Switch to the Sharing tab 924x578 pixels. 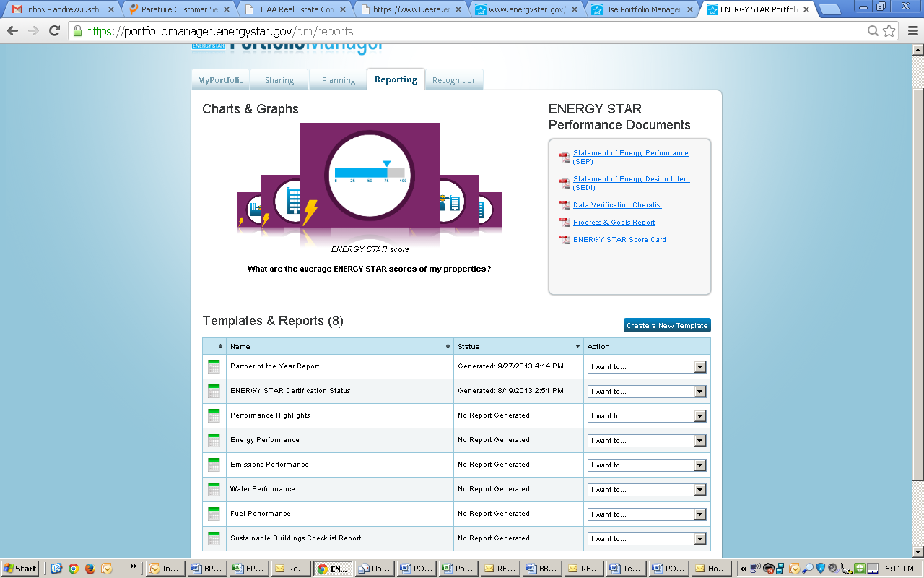[279, 80]
